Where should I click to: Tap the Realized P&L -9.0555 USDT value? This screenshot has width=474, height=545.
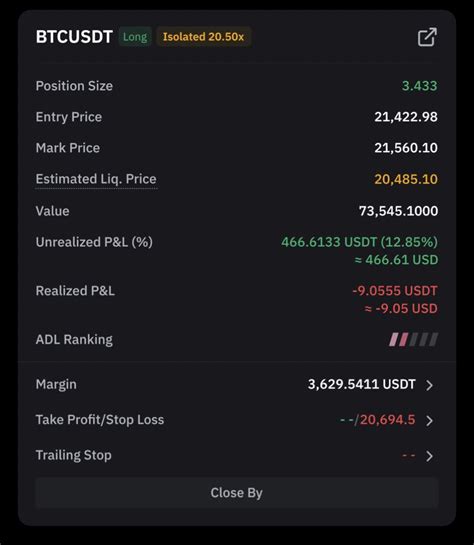395,291
